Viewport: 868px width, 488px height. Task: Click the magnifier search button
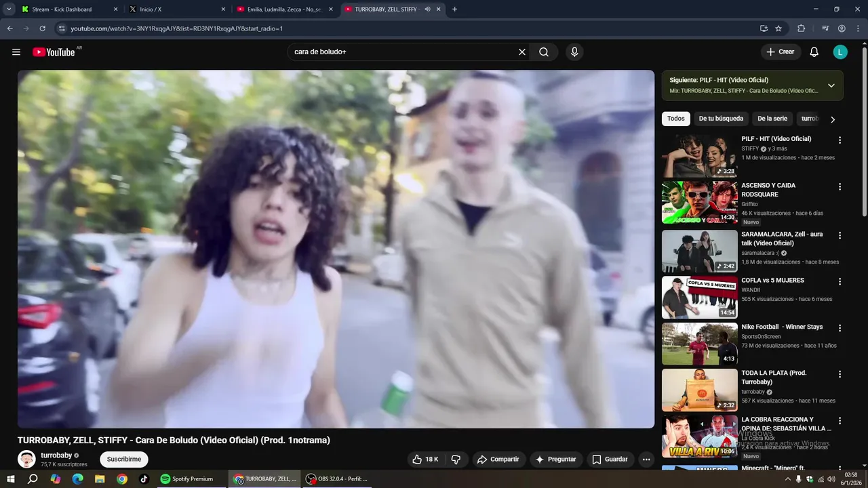544,52
